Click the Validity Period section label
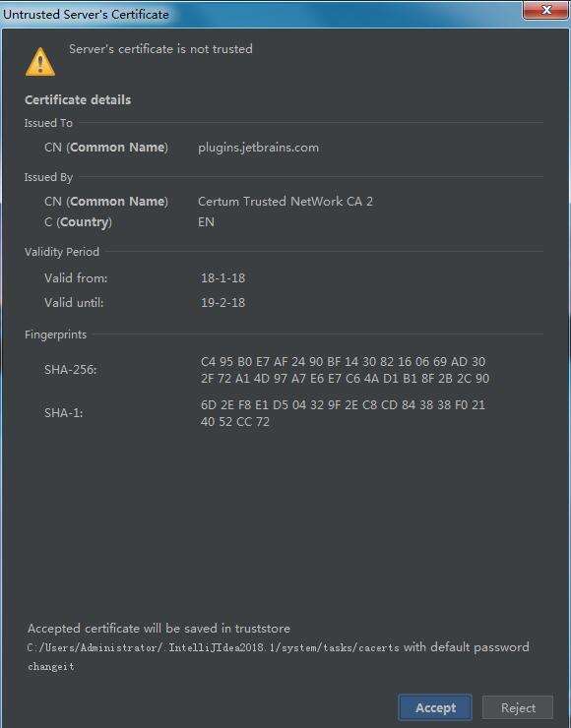Image resolution: width=571 pixels, height=728 pixels. (x=62, y=252)
